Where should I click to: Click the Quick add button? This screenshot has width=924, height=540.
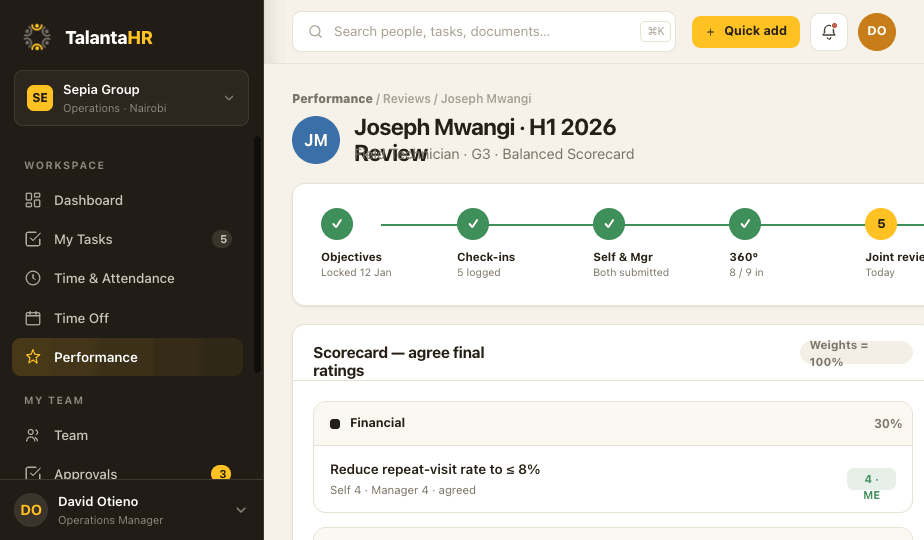point(745,31)
